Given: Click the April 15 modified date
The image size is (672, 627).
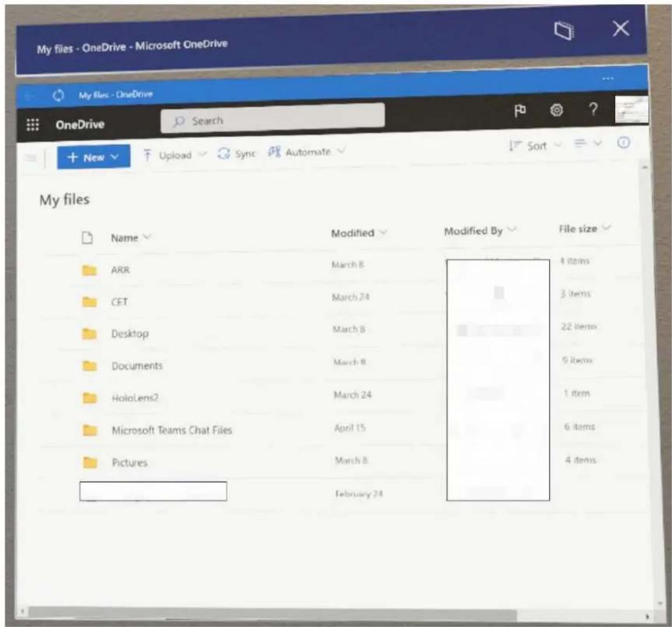Looking at the screenshot, I should pos(350,427).
